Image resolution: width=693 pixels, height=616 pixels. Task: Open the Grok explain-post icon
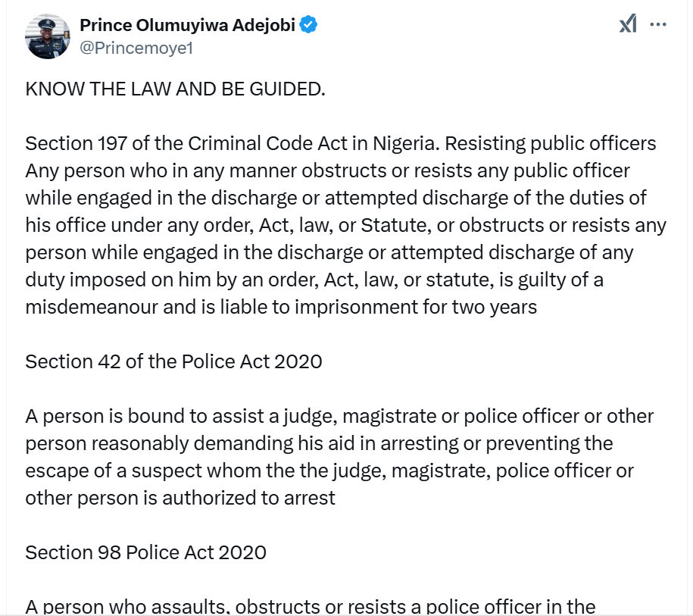pos(628,24)
